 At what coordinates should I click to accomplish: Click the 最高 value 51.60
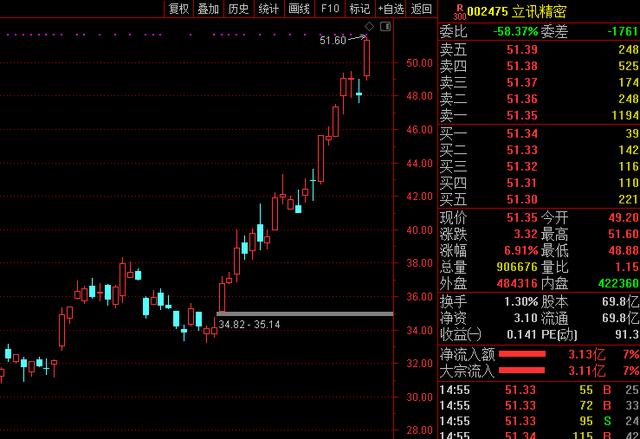point(624,234)
